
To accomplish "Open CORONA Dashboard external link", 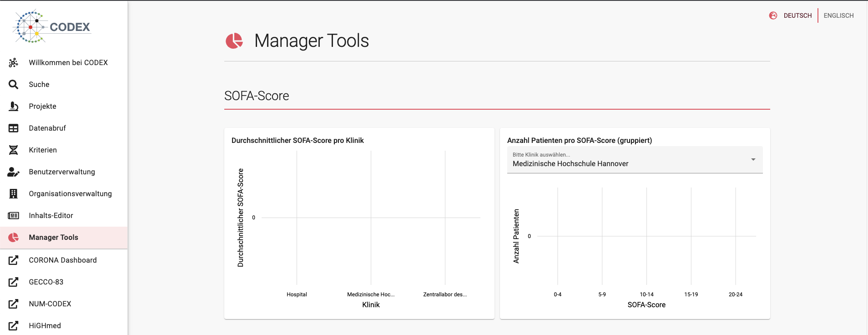I will 64,260.
